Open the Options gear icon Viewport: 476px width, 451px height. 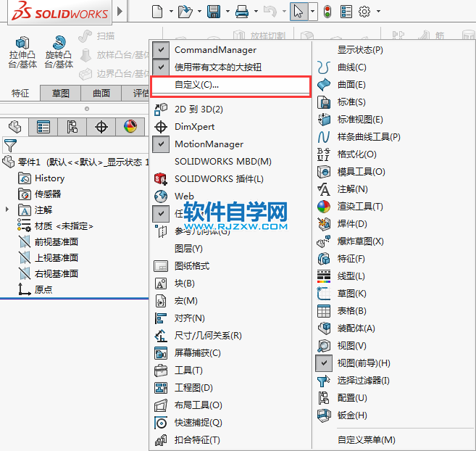[364, 12]
